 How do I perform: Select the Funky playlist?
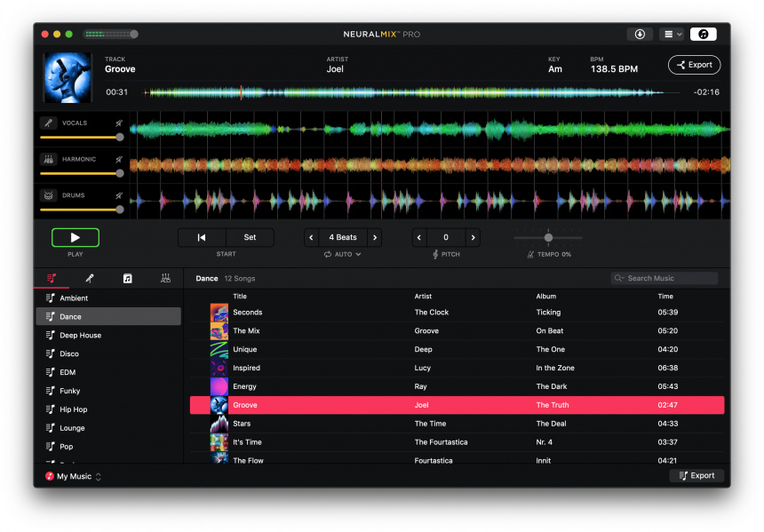pyautogui.click(x=108, y=391)
